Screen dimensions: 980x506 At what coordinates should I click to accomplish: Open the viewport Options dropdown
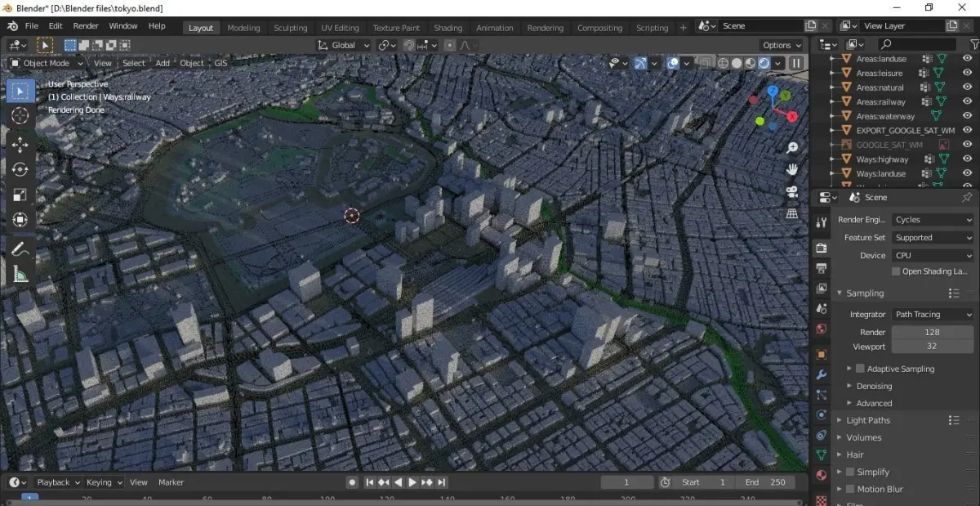click(x=782, y=45)
